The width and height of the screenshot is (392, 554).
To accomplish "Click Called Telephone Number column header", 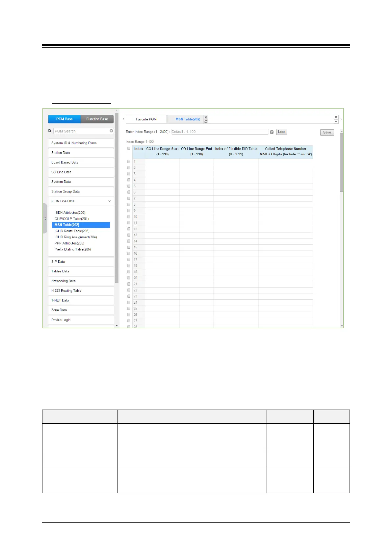I will (x=285, y=152).
